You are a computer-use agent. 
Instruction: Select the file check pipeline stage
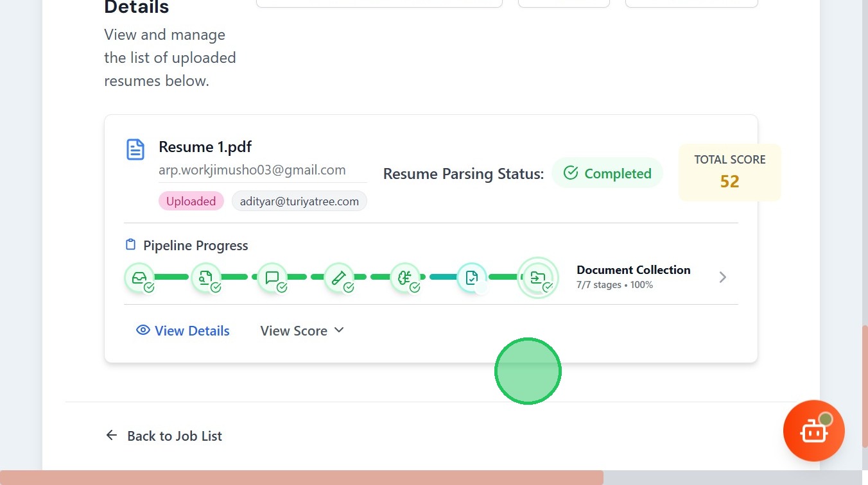(x=472, y=278)
